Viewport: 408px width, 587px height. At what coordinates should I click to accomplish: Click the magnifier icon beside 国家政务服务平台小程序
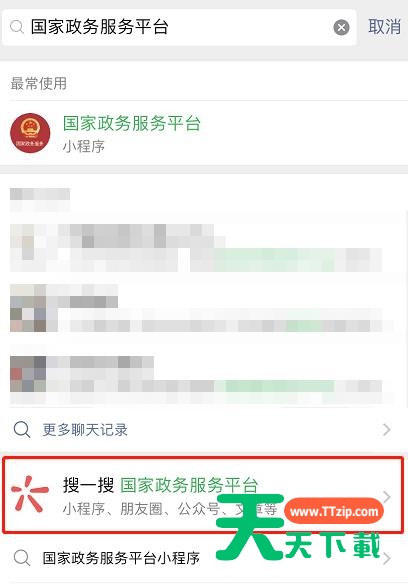coord(22,558)
